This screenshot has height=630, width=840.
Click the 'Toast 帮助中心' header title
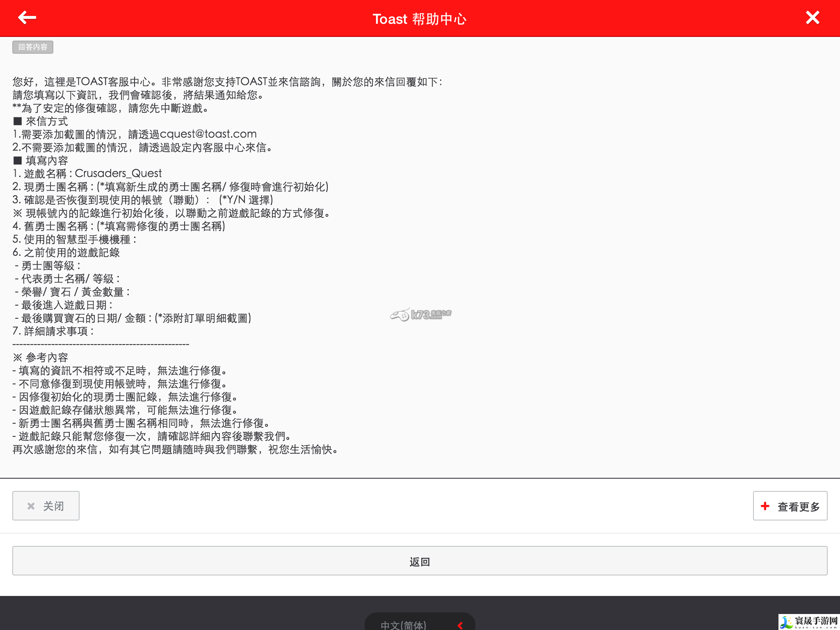coord(420,19)
